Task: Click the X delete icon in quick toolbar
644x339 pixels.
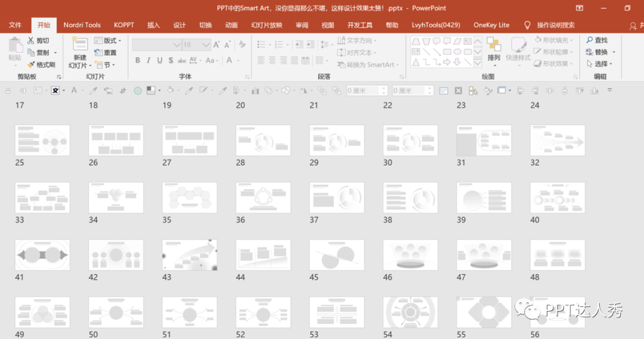Action: [x=459, y=91]
